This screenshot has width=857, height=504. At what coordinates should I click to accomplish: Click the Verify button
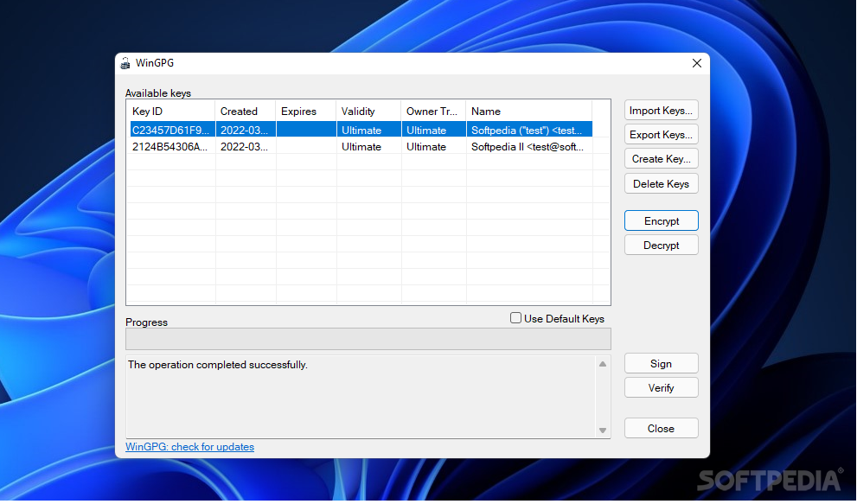click(661, 388)
